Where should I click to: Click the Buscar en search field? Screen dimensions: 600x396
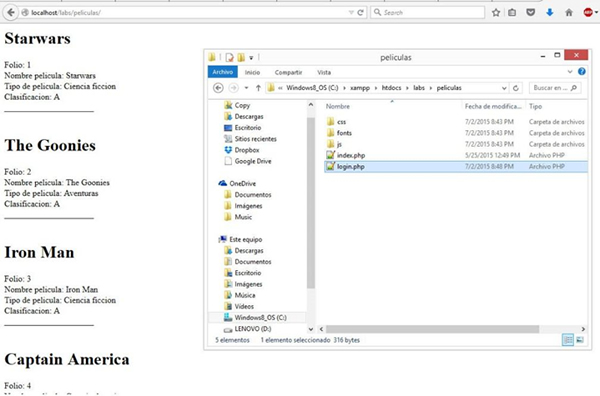[x=554, y=88]
